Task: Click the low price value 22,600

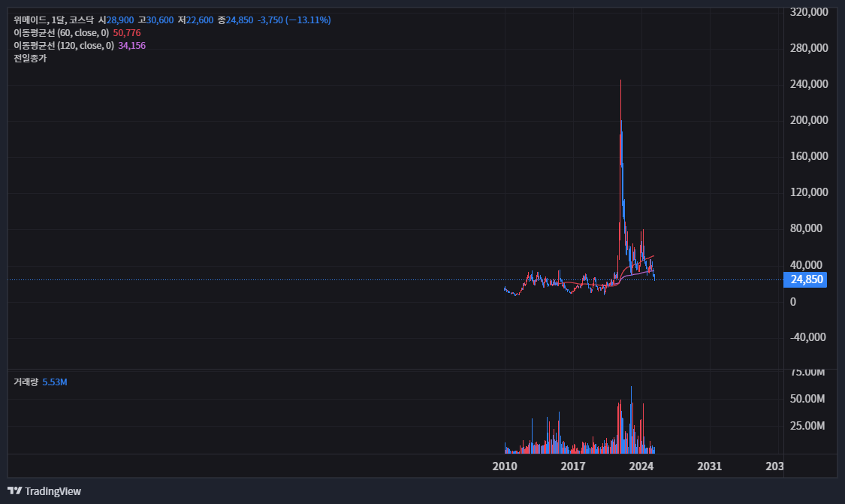Action: [199, 20]
